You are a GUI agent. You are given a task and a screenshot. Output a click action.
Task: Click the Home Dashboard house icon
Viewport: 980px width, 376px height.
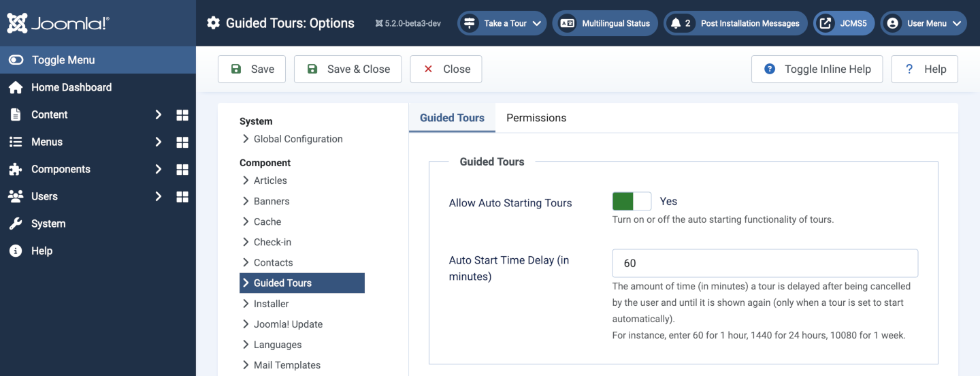tap(16, 87)
